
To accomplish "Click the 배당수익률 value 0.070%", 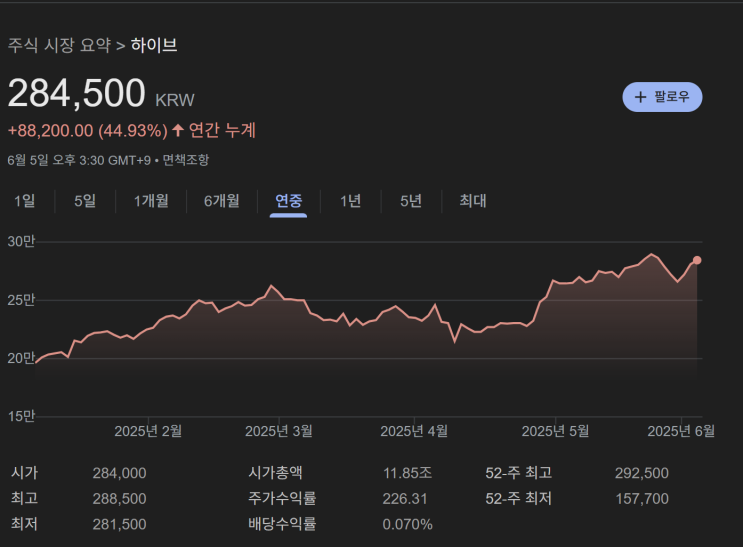I will point(408,524).
